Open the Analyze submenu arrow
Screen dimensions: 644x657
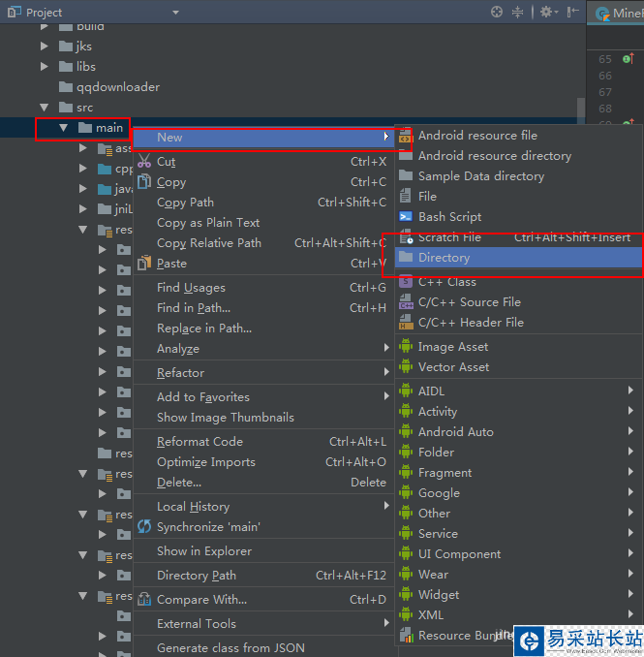coord(386,348)
